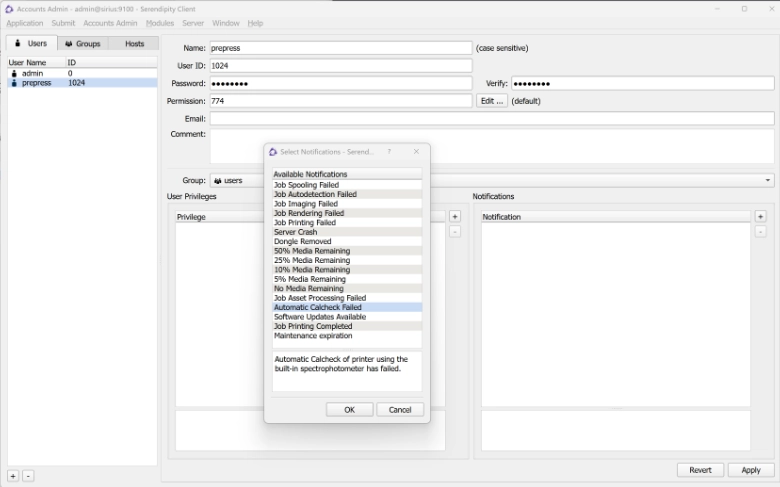Open the Accounts Admin menu
Screen dimensions: 780x487
click(110, 23)
